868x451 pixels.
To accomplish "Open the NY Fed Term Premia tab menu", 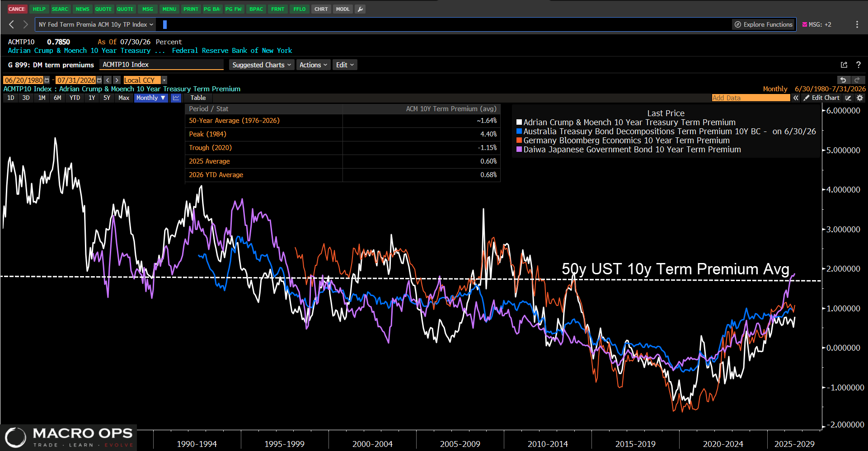I will coord(95,24).
